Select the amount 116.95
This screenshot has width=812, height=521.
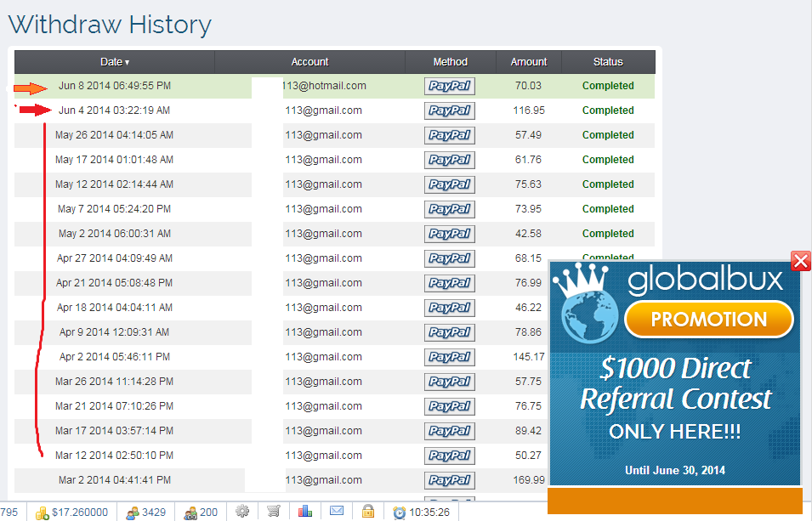pyautogui.click(x=529, y=110)
